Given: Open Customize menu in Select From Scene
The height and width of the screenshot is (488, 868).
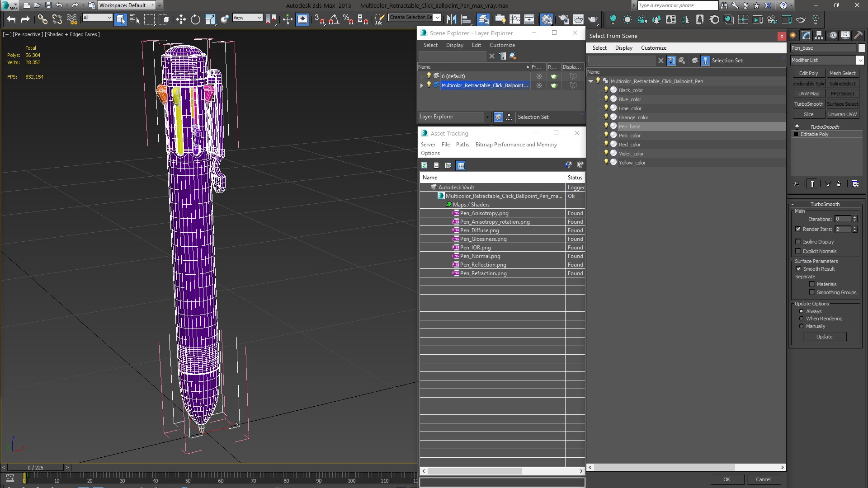Looking at the screenshot, I should (x=653, y=48).
